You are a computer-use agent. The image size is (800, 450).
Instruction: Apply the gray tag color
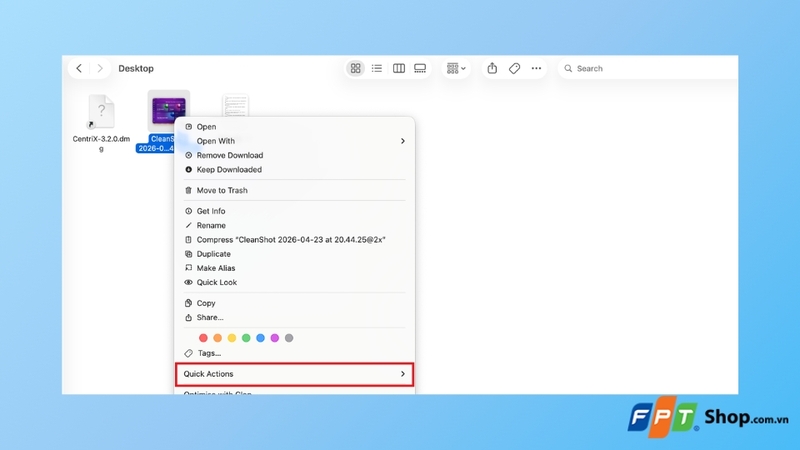289,338
